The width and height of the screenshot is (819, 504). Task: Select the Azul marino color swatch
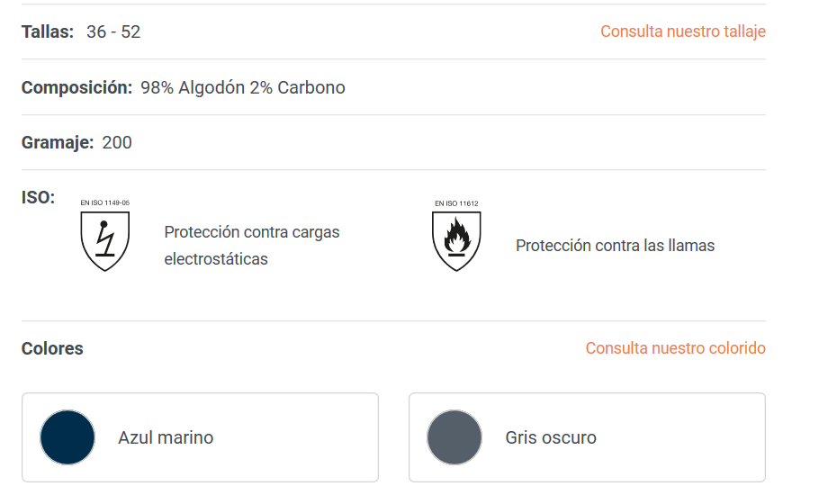[x=67, y=437]
